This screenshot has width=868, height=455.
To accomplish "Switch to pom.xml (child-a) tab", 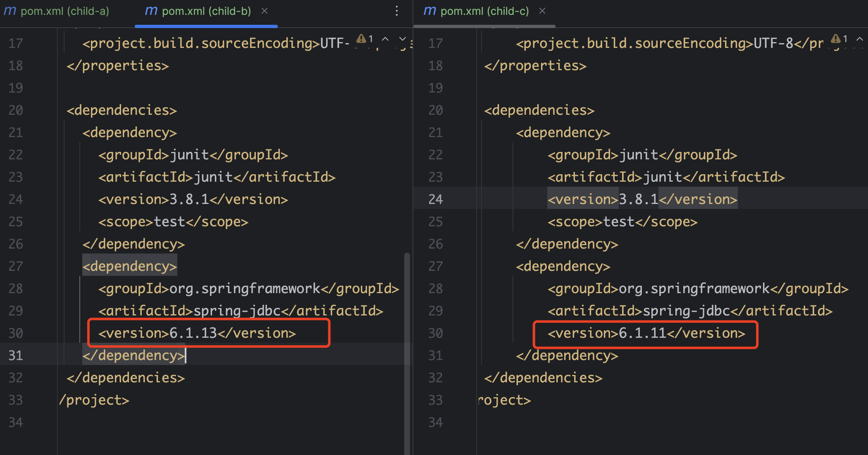I will 65,11.
